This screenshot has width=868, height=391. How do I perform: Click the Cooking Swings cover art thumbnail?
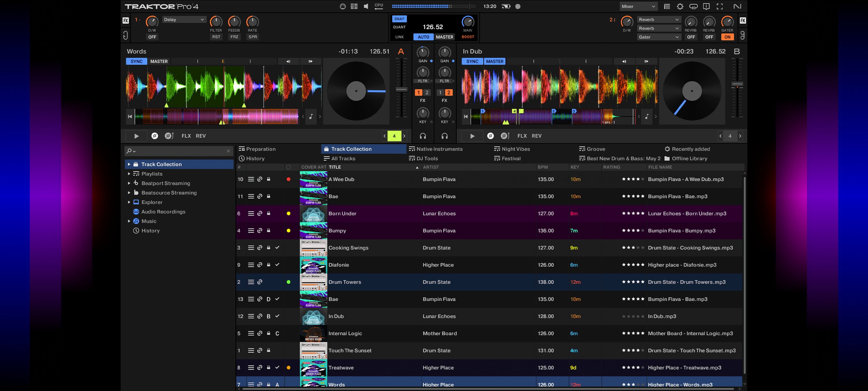[x=313, y=248]
